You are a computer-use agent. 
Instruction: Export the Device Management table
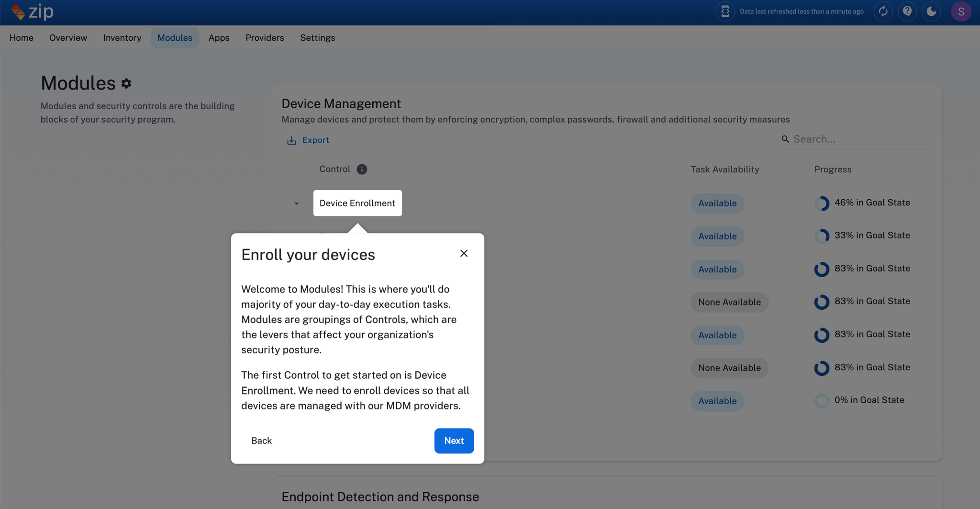(x=308, y=140)
